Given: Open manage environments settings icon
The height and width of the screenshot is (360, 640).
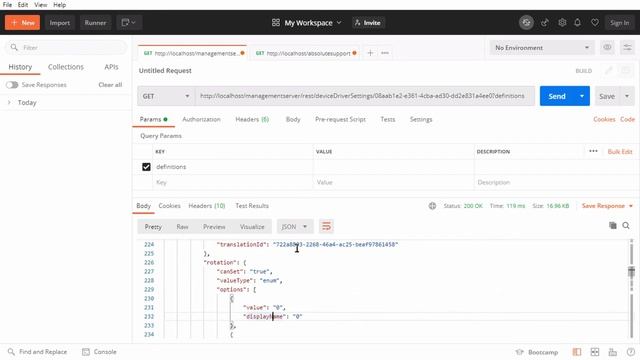Looking at the screenshot, I should [x=627, y=47].
